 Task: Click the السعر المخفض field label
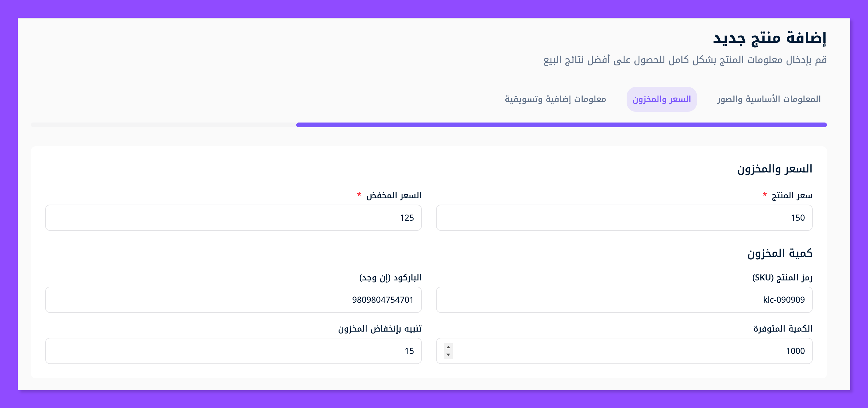click(394, 196)
